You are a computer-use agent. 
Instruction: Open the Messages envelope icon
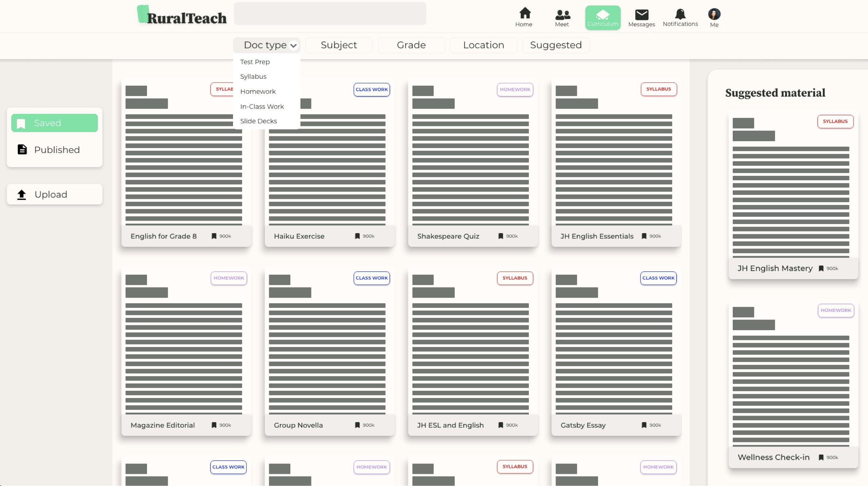tap(642, 15)
